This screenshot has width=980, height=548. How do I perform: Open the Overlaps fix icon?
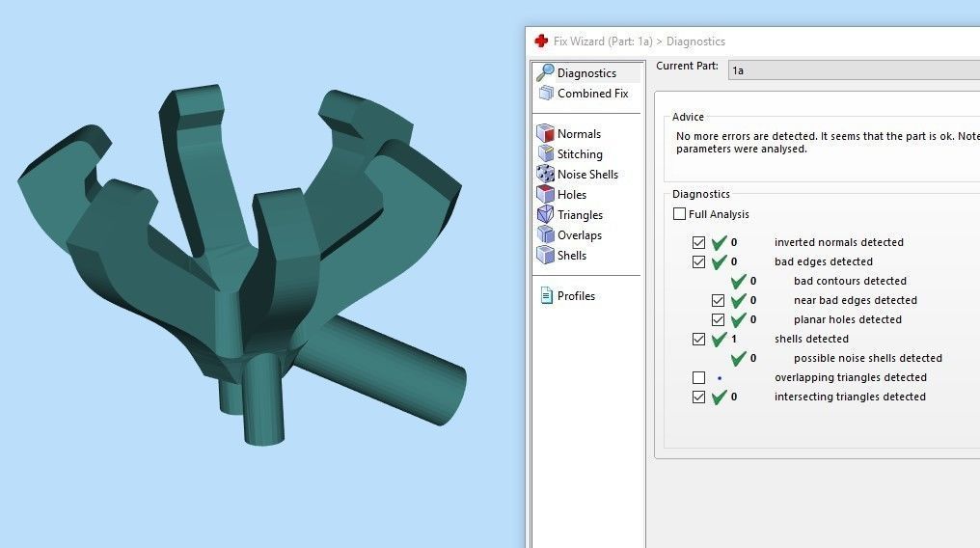[545, 234]
